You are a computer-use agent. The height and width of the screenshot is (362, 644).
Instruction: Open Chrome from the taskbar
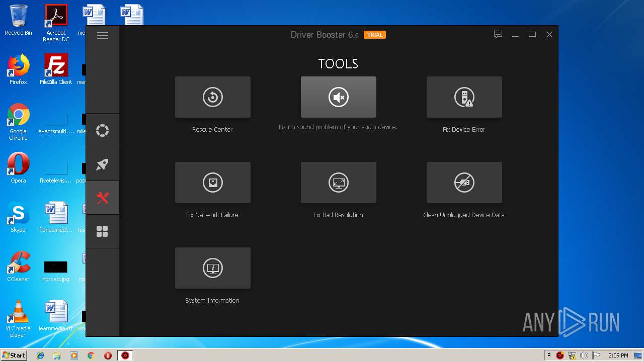(x=91, y=355)
